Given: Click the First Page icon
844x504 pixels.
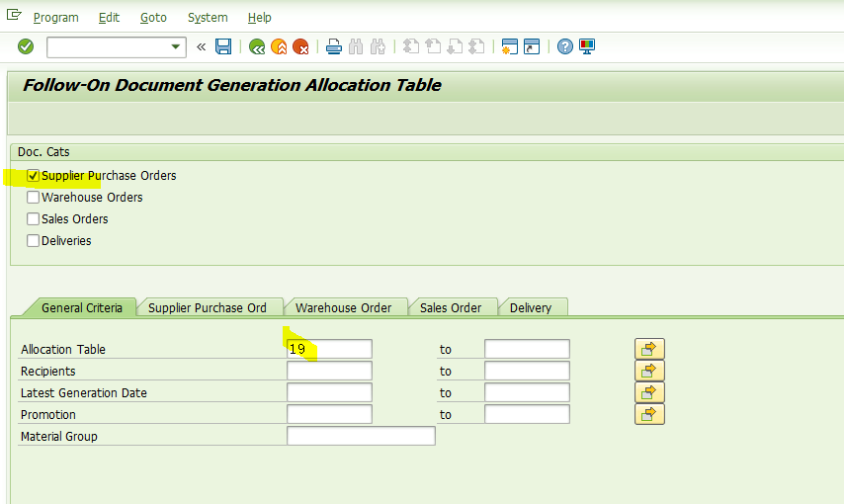Looking at the screenshot, I should (x=411, y=46).
